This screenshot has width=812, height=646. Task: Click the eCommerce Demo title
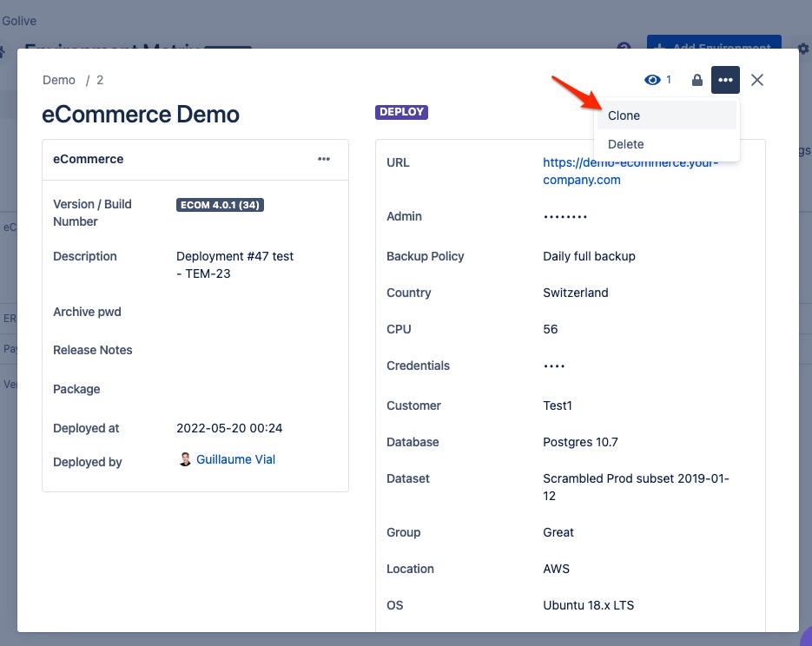[141, 115]
